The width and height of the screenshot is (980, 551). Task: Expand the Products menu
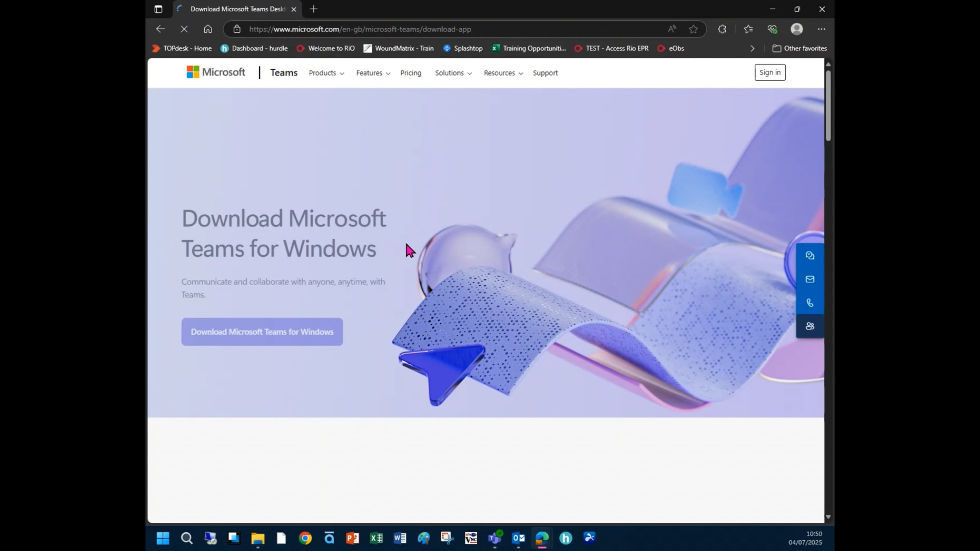pos(326,73)
